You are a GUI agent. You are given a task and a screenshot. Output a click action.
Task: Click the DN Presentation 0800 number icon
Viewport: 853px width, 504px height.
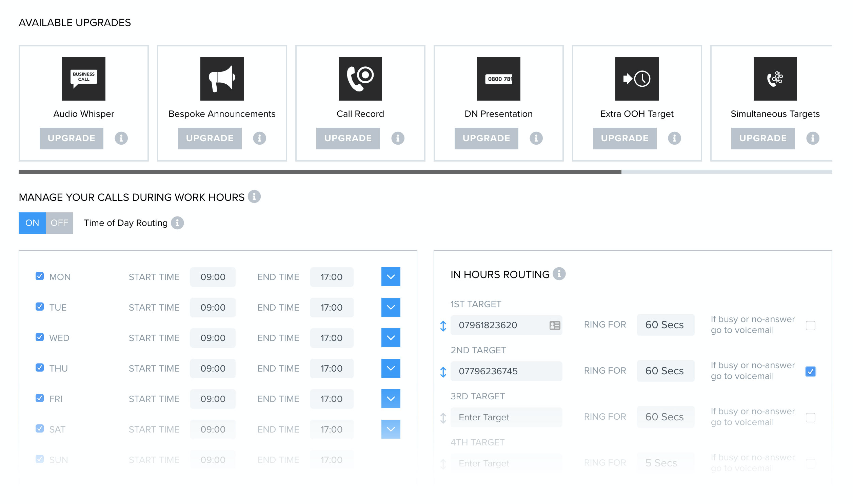point(499,79)
